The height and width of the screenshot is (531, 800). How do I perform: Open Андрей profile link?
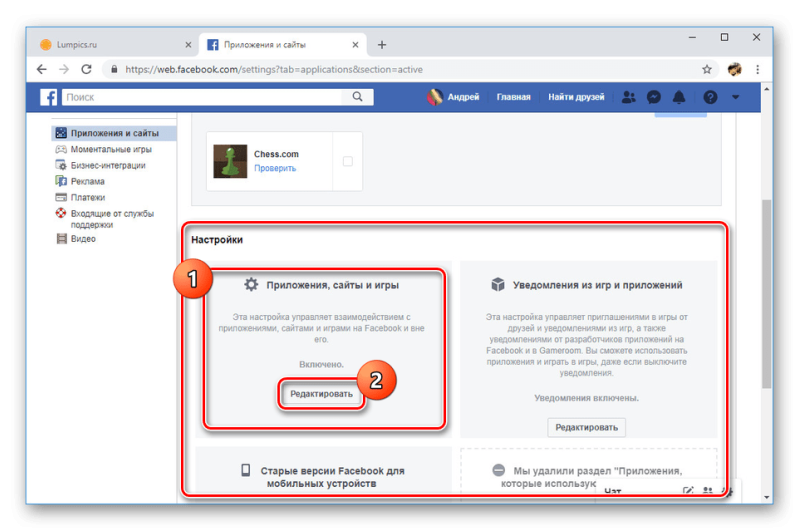[x=454, y=97]
